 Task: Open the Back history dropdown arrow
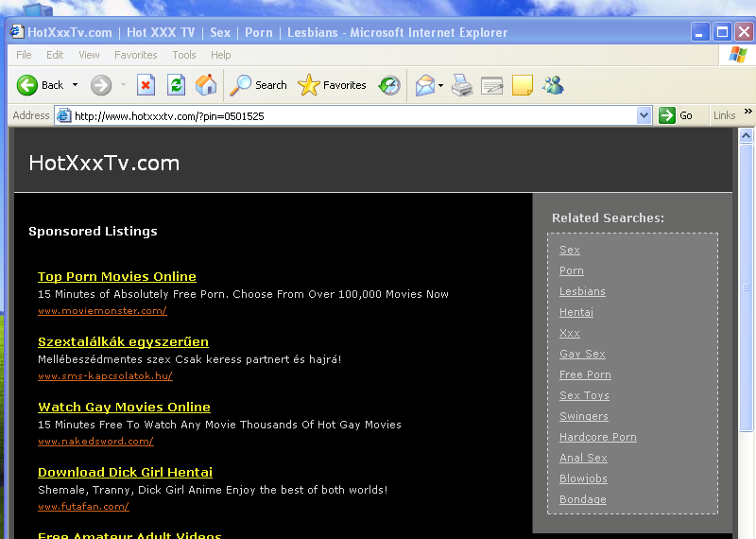point(76,85)
